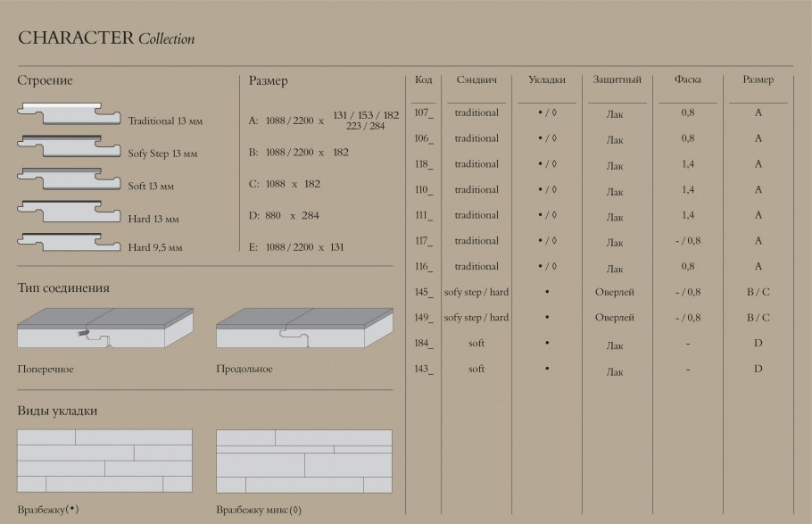Select the Фаска column header

pos(688,80)
